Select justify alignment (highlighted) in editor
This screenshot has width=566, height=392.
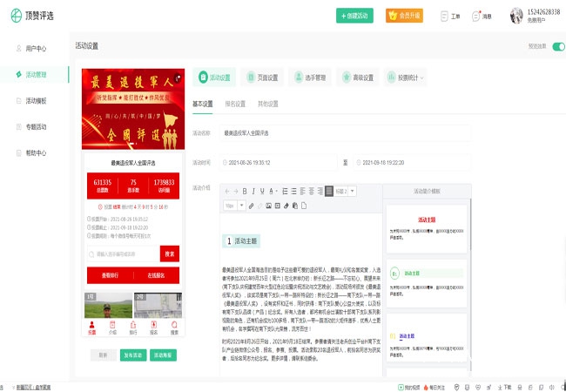pos(329,192)
